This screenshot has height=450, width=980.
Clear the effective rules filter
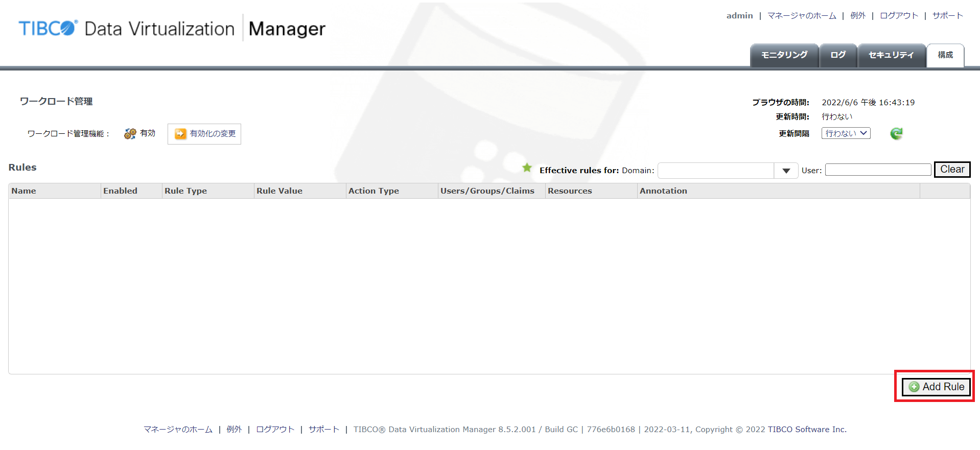click(x=951, y=170)
